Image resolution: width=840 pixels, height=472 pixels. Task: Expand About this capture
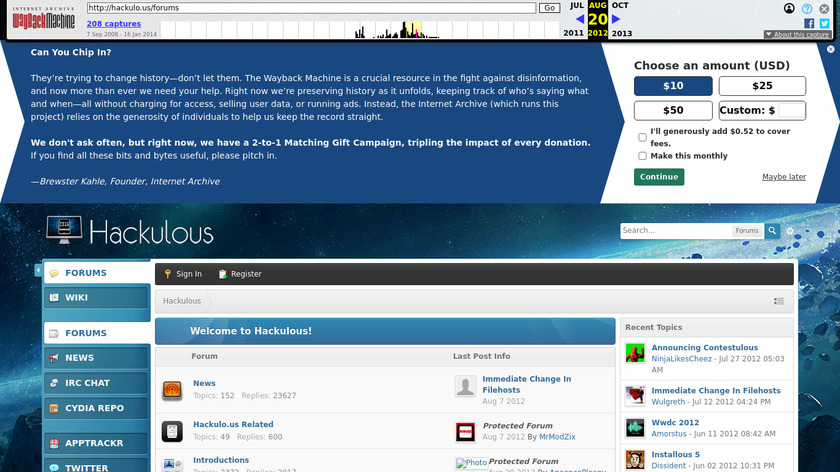(797, 34)
